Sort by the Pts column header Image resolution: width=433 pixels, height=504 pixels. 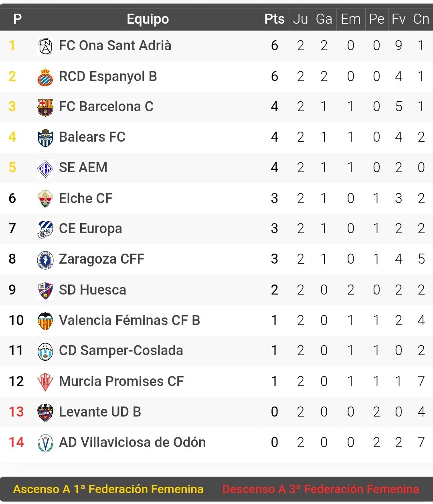(275, 19)
